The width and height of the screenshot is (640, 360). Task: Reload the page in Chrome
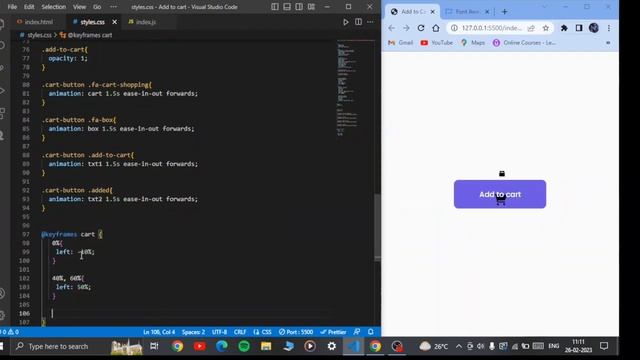(421, 28)
